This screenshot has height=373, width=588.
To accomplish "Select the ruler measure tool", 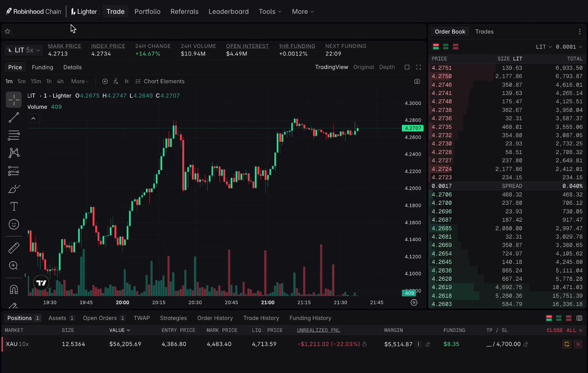I will [x=14, y=248].
